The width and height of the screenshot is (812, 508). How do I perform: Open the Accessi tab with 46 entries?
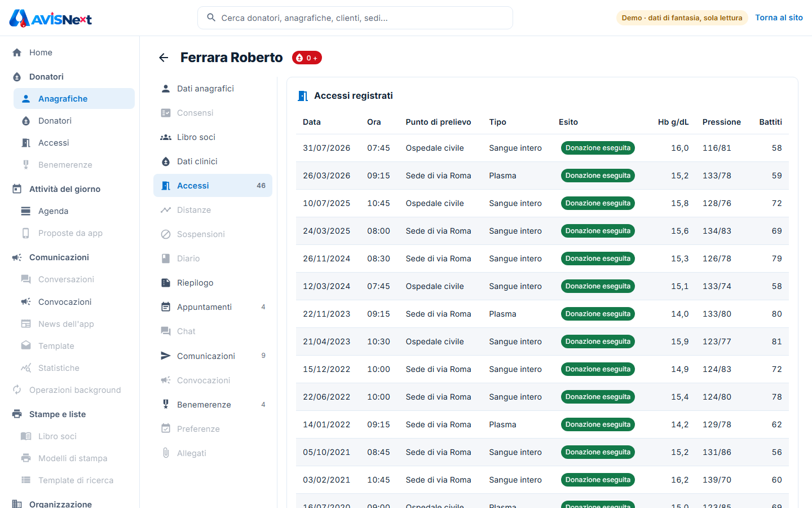(x=213, y=186)
